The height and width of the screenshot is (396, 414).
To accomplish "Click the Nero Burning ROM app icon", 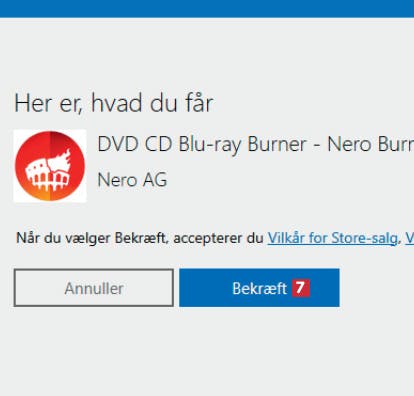I will point(50,166).
